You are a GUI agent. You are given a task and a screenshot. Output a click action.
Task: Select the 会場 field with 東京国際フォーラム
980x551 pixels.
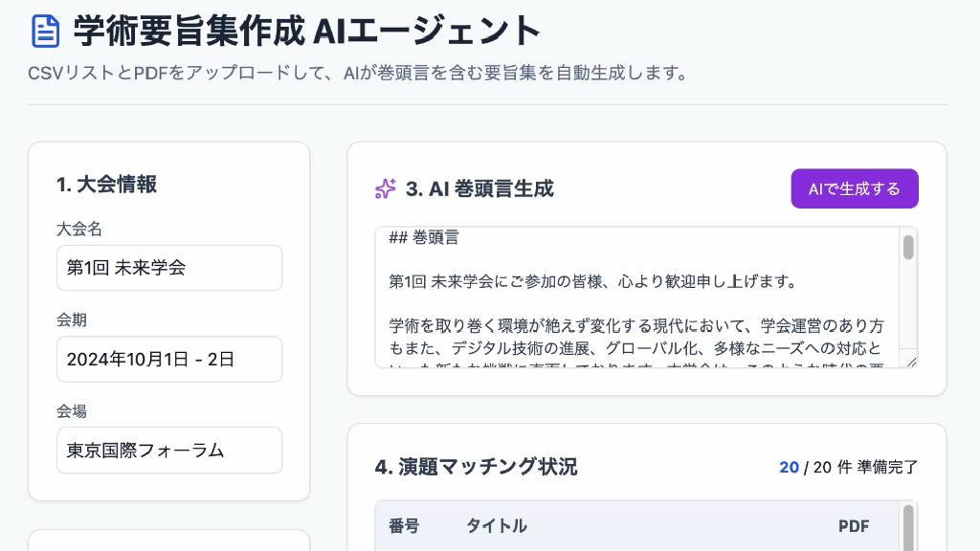[168, 450]
